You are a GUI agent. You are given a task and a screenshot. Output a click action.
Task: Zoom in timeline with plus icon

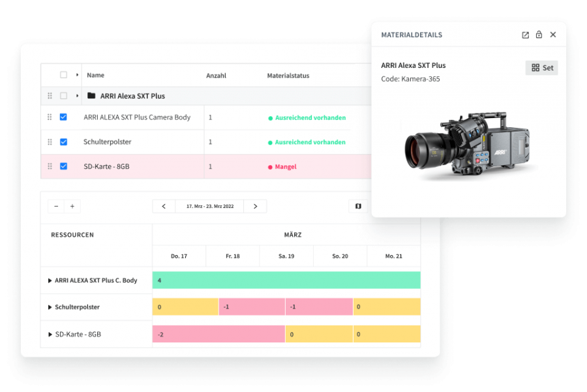72,206
